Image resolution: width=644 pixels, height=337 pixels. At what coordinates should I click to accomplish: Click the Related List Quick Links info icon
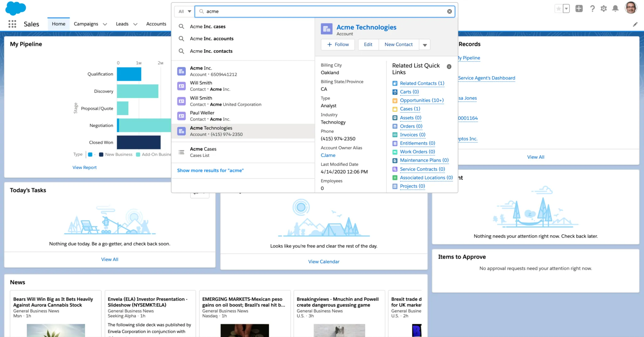point(449,66)
